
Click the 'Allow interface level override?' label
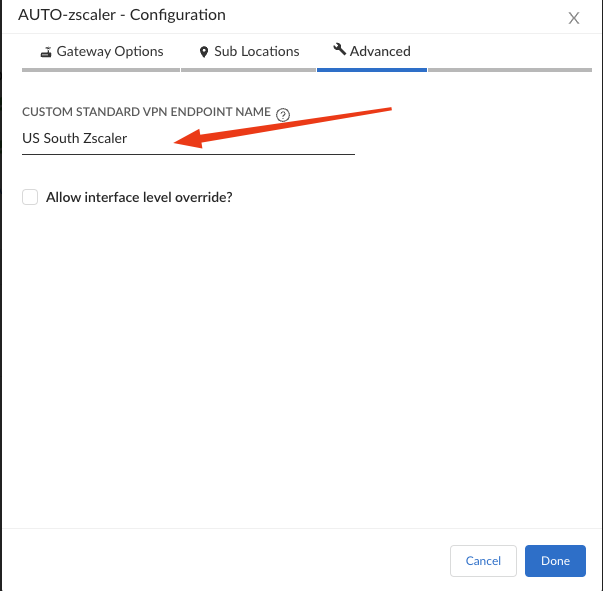coord(139,198)
